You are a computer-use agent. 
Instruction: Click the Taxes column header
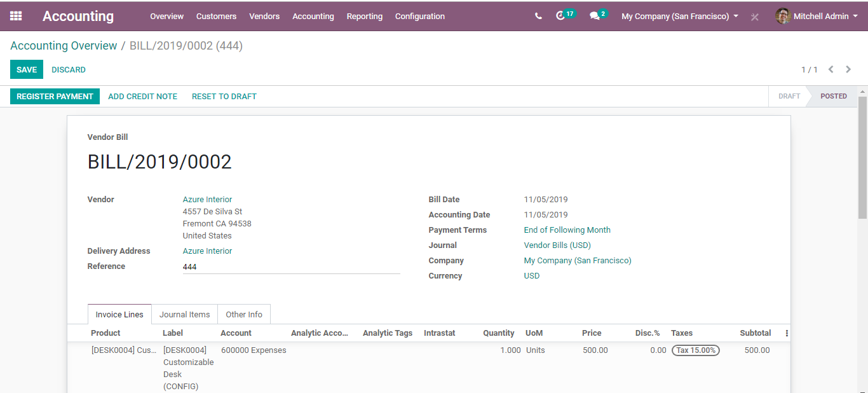click(x=682, y=333)
